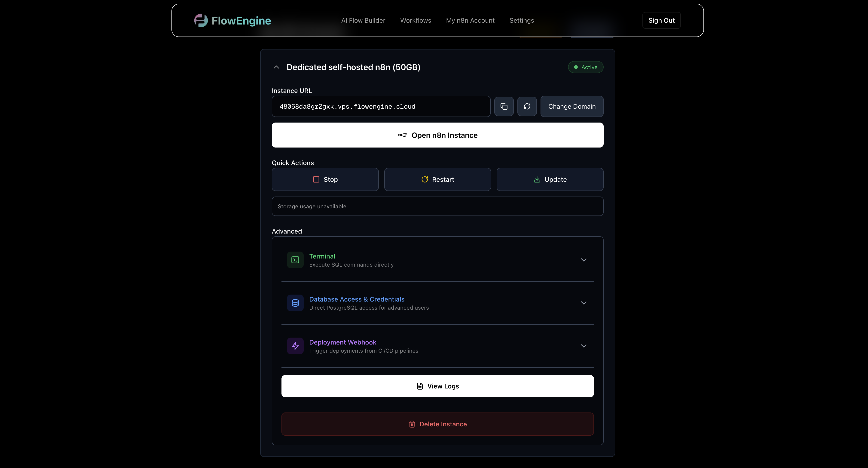Click the Change Domain button
This screenshot has width=868, height=468.
pos(572,107)
